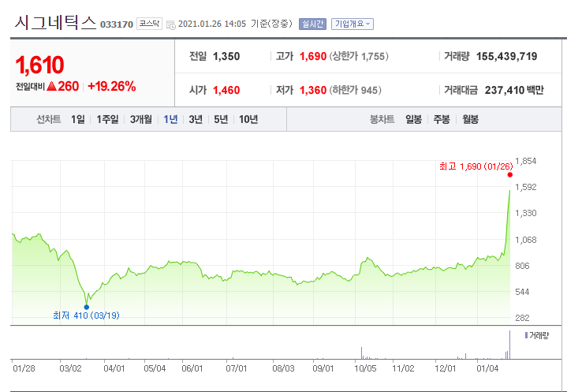The image size is (567, 392).
Task: Click the 거래량 value 155,439,719
Action: click(x=506, y=57)
